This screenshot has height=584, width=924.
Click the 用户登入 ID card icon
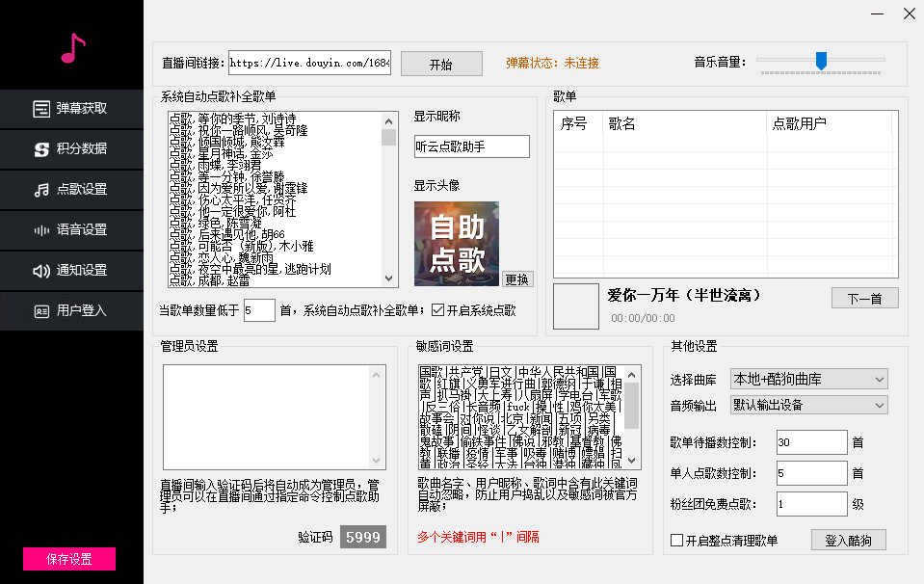pos(41,311)
